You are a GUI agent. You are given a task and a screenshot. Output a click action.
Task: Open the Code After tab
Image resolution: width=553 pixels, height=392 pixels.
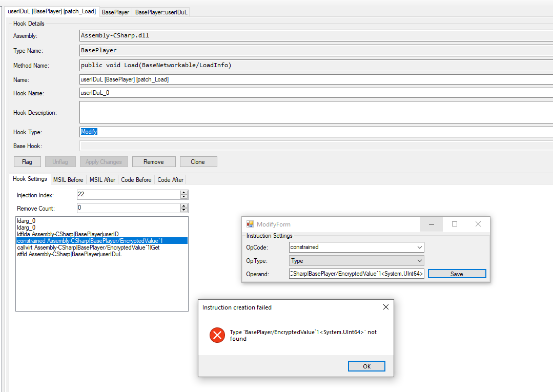point(171,180)
